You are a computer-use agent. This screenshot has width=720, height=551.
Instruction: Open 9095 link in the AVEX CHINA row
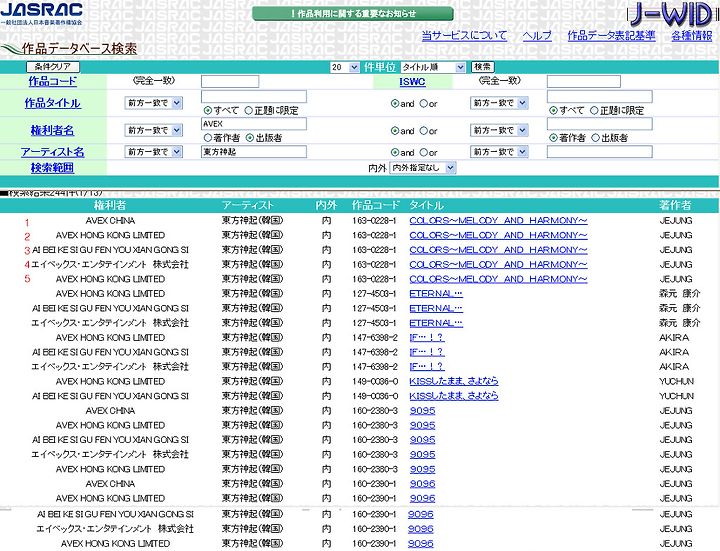pos(422,411)
